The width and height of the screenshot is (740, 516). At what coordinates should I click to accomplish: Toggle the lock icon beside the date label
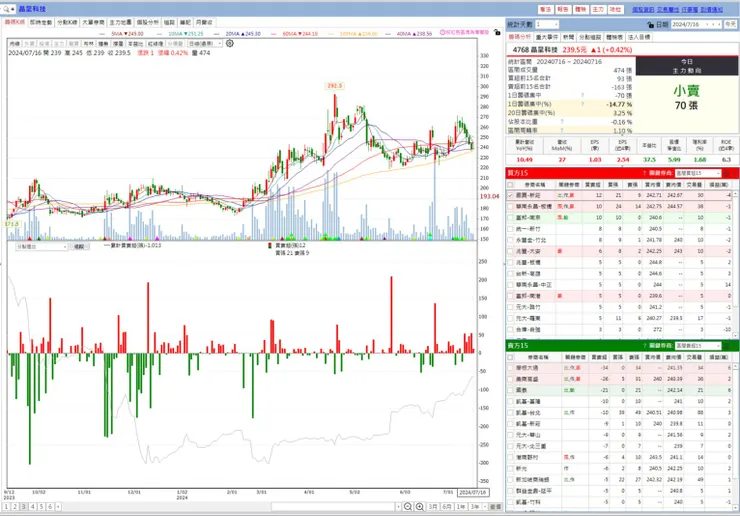coord(651,25)
